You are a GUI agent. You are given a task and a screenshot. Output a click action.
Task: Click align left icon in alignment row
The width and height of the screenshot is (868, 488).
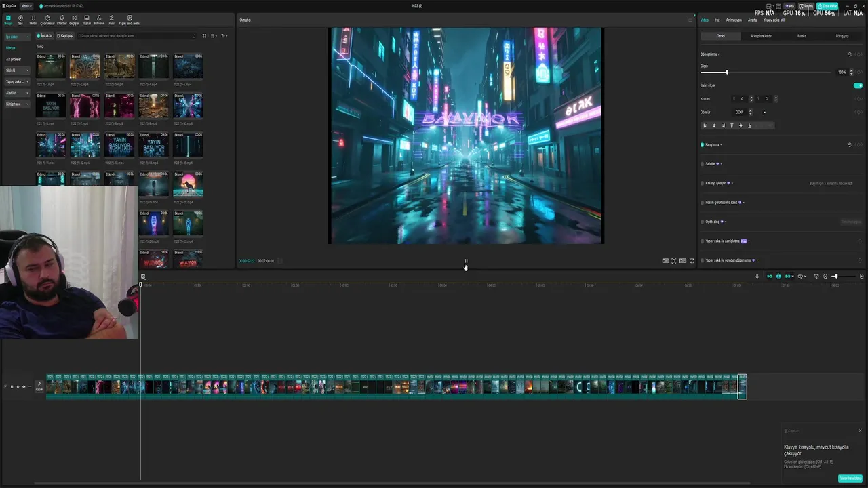[705, 125]
